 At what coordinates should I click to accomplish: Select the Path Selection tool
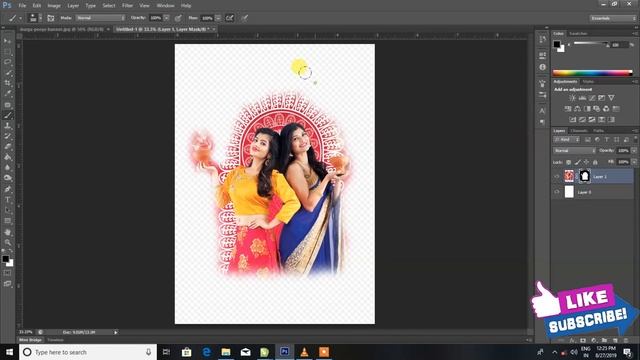(x=7, y=210)
